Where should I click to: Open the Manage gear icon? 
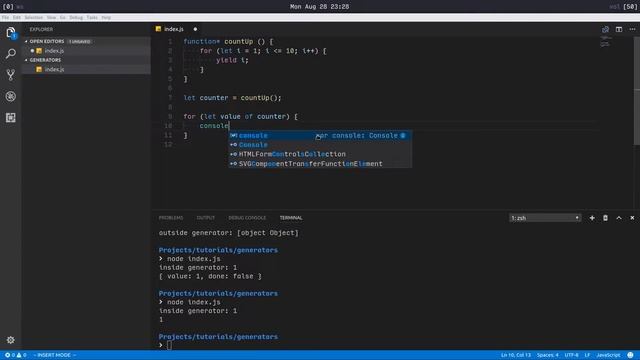pyautogui.click(x=11, y=340)
